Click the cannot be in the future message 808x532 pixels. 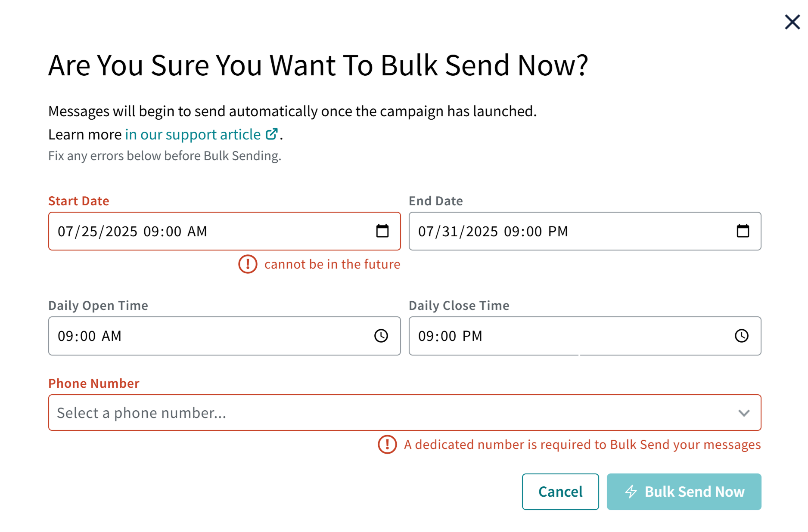pyautogui.click(x=333, y=264)
